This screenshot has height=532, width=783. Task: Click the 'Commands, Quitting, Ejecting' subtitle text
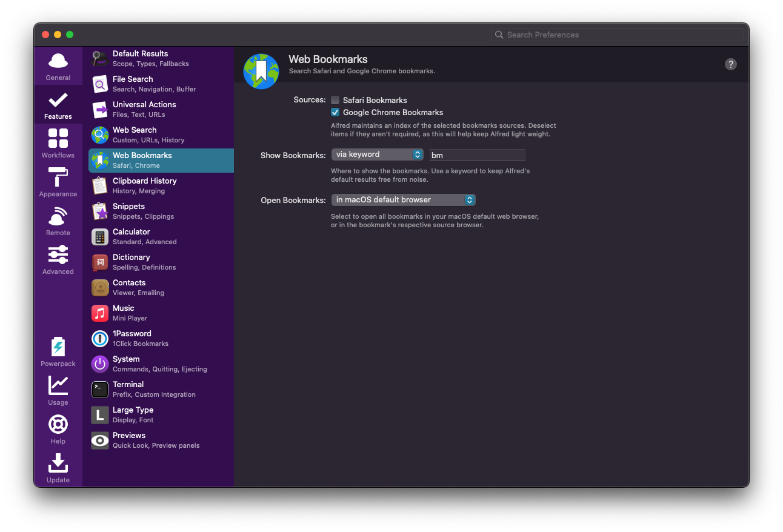[x=160, y=369]
